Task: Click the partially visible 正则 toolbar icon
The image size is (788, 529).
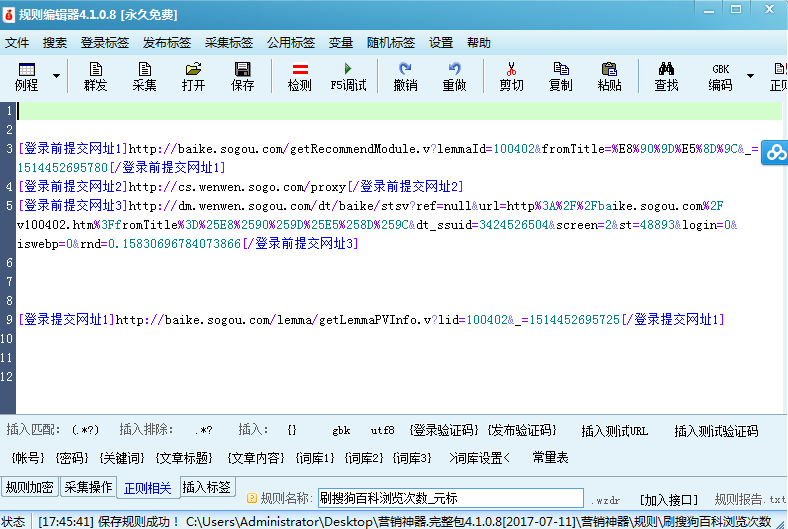Action: click(778, 76)
